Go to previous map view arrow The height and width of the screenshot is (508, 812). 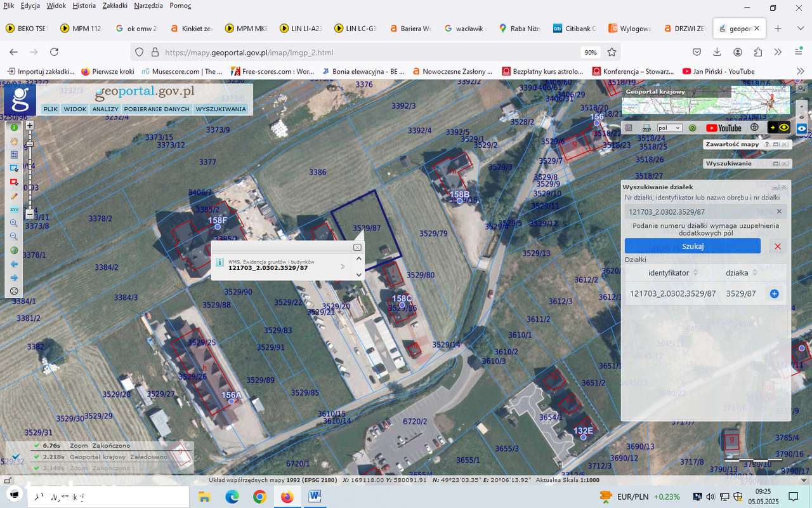point(14,264)
